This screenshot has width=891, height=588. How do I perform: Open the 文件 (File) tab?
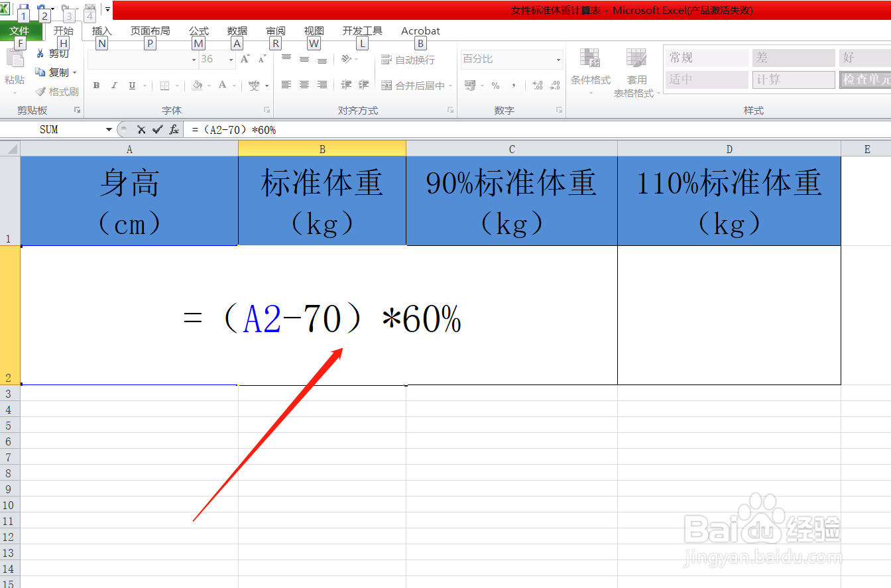coord(20,31)
